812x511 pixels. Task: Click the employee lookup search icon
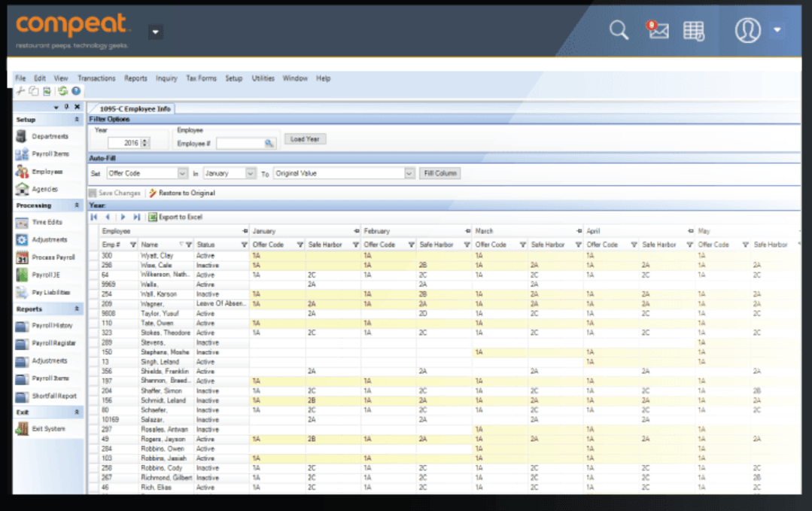click(x=269, y=143)
